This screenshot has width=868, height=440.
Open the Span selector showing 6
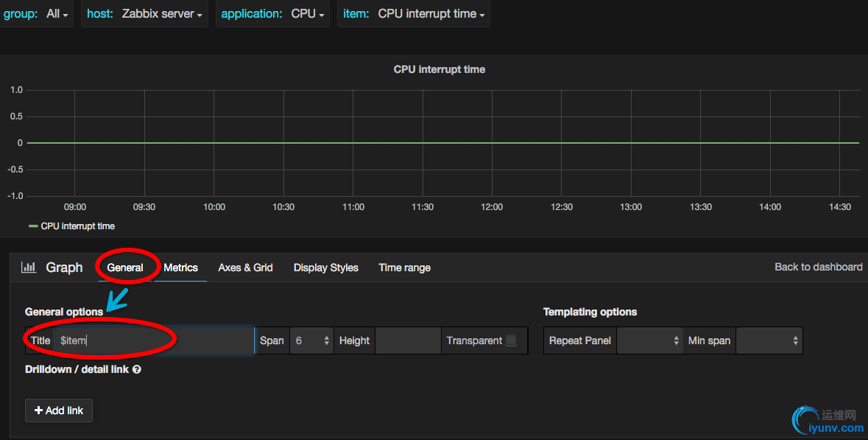[x=311, y=341]
